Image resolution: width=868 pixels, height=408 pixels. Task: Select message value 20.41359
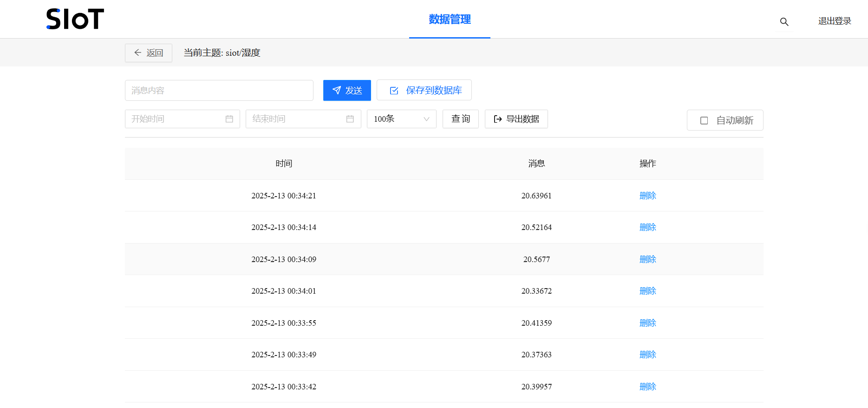click(x=536, y=323)
